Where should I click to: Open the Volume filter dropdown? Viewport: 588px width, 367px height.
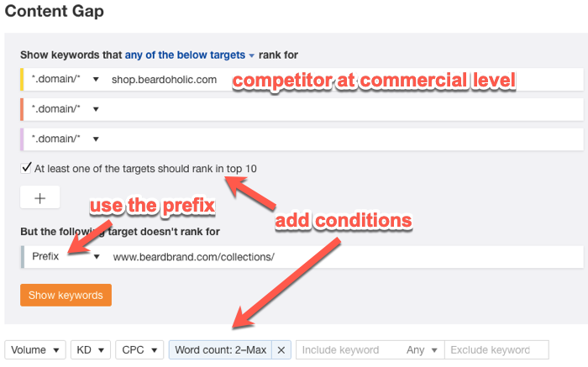[x=35, y=350]
